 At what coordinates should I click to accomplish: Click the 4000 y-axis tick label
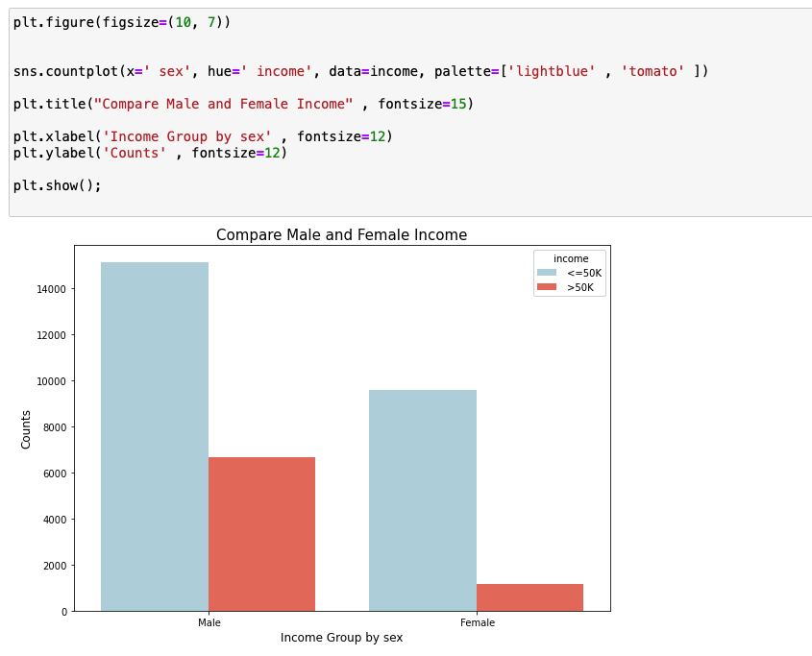pyautogui.click(x=55, y=520)
